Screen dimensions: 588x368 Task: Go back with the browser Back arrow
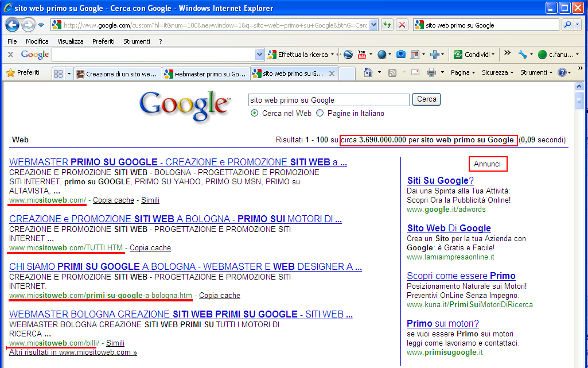click(x=13, y=25)
